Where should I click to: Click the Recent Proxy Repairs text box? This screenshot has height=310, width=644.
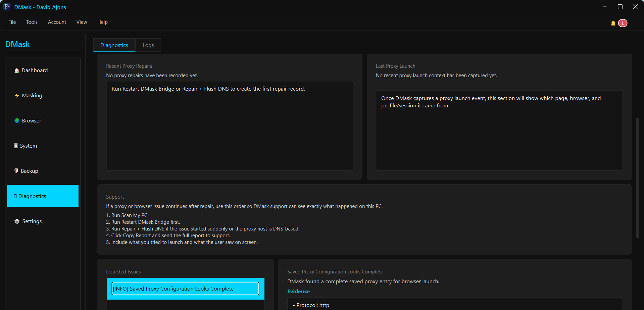tap(230, 126)
